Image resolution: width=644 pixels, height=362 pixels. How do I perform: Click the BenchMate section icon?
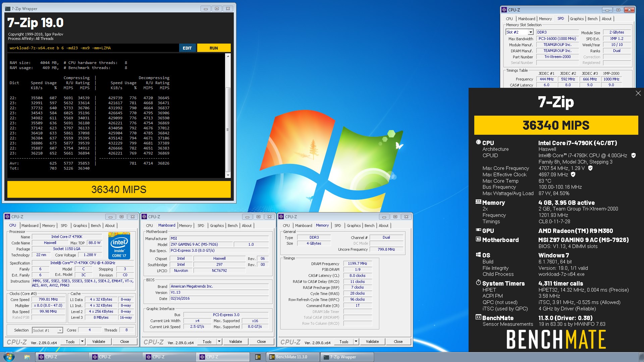pyautogui.click(x=478, y=317)
